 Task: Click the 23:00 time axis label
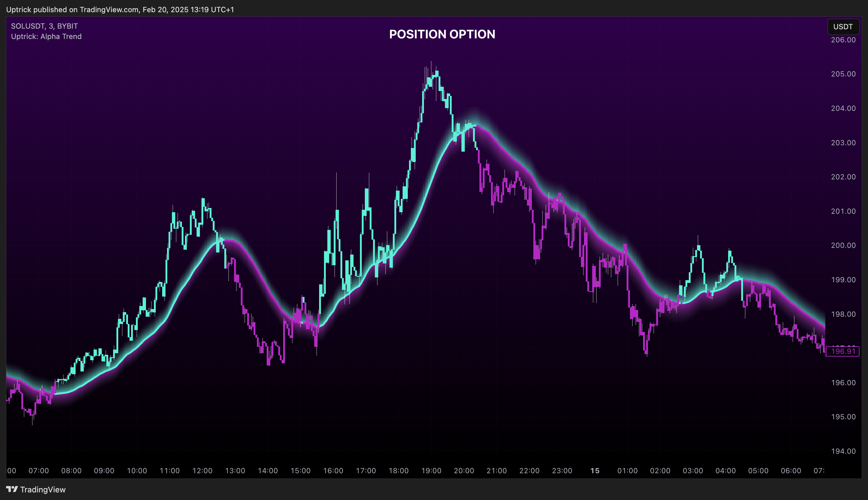click(x=562, y=470)
